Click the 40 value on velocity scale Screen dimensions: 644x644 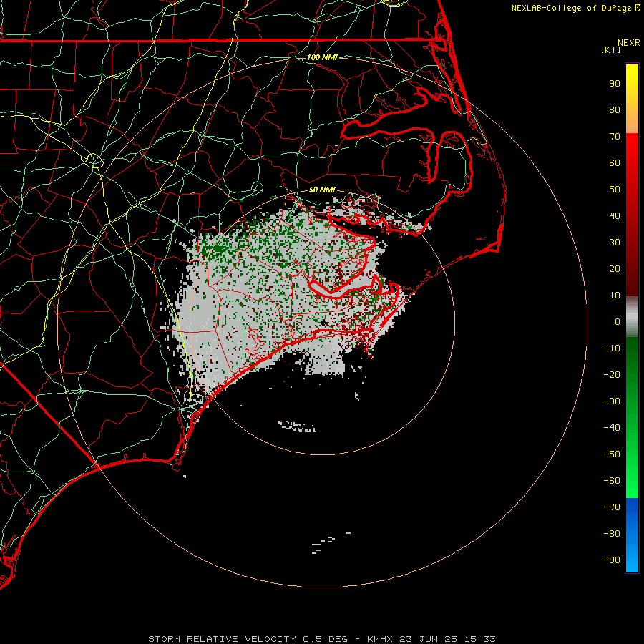(615, 216)
